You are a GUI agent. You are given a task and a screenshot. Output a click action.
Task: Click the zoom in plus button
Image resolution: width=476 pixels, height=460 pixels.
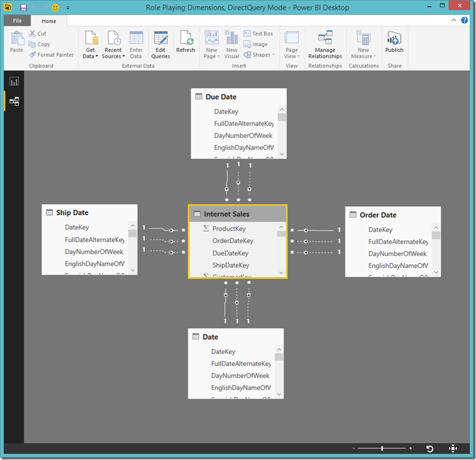[410, 448]
